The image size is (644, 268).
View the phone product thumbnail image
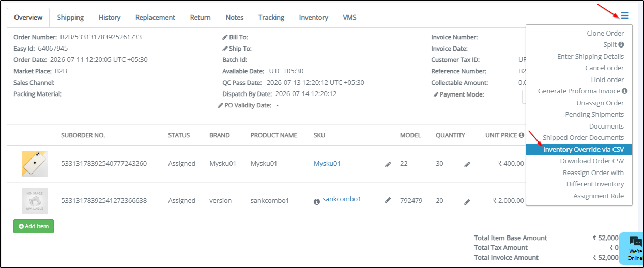tap(35, 164)
